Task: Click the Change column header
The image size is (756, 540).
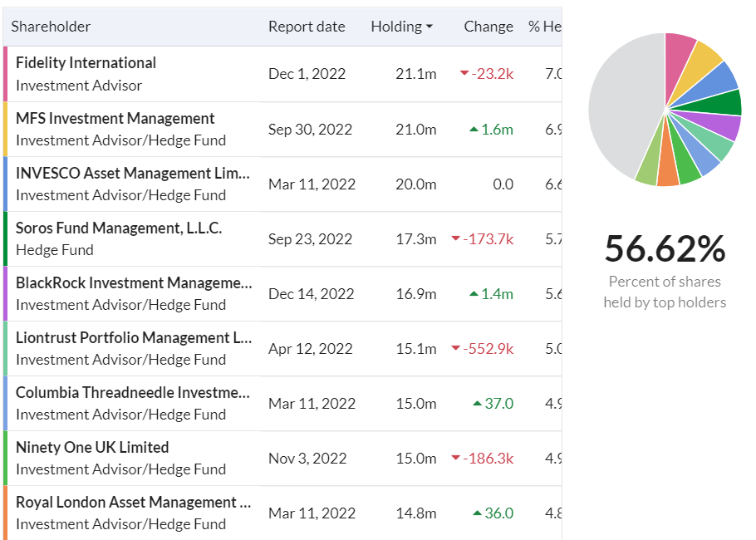Action: (488, 27)
